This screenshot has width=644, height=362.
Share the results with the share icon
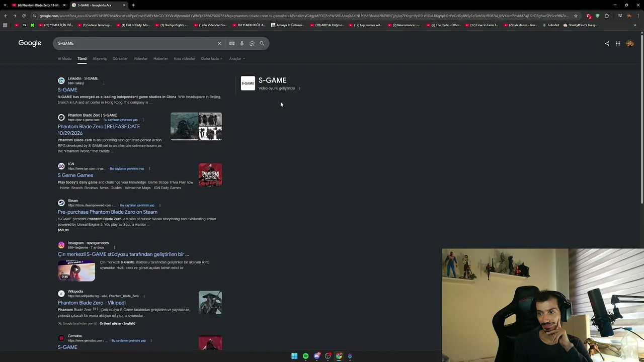pos(607,43)
